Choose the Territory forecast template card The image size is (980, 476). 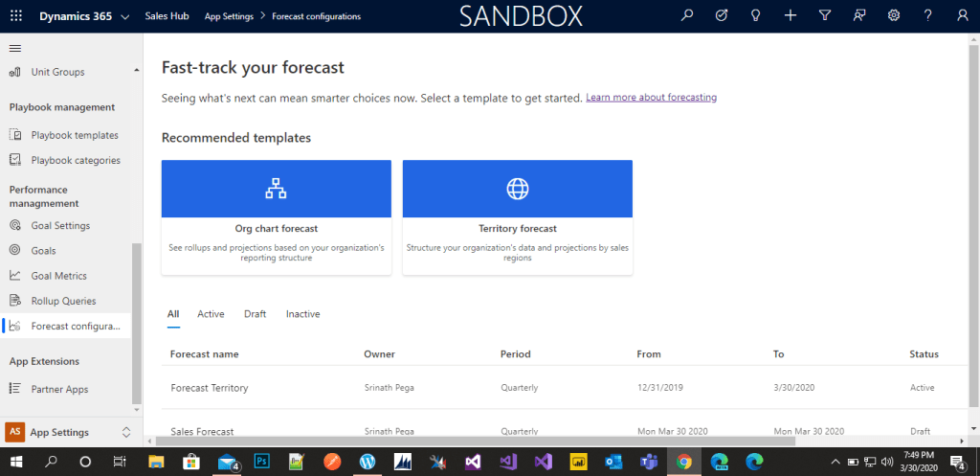click(518, 217)
